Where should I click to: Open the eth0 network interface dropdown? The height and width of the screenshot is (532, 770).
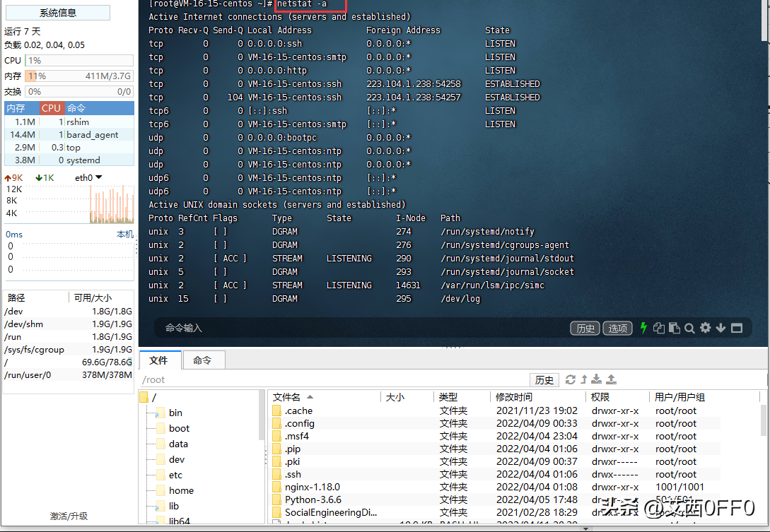[88, 177]
